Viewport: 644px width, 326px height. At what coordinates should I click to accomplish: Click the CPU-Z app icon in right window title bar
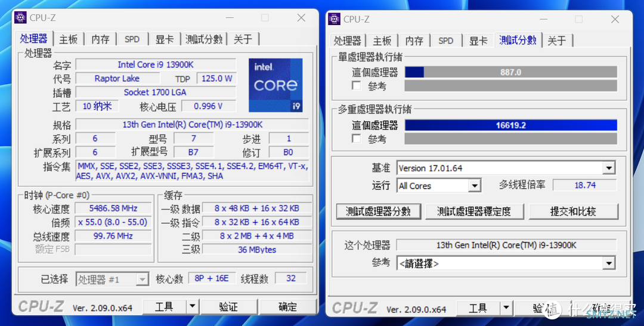coord(334,19)
